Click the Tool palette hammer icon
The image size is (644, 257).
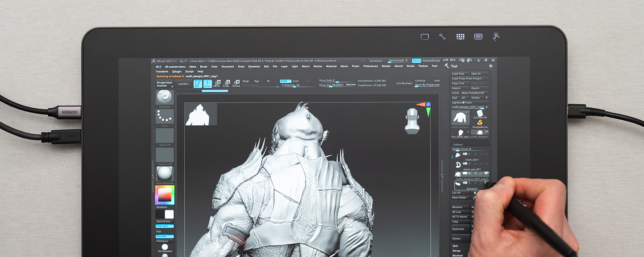447,66
